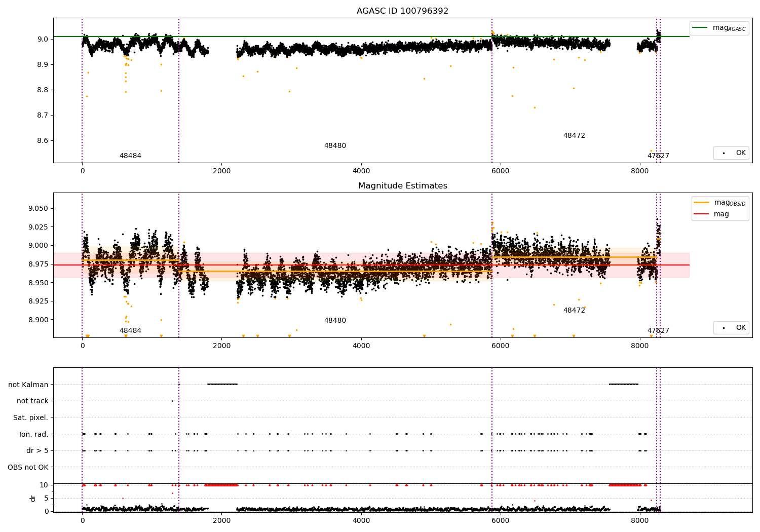Viewport: 760px width, 532px height.
Task: Click the '10' tick on the dr axis
Action: coord(44,485)
